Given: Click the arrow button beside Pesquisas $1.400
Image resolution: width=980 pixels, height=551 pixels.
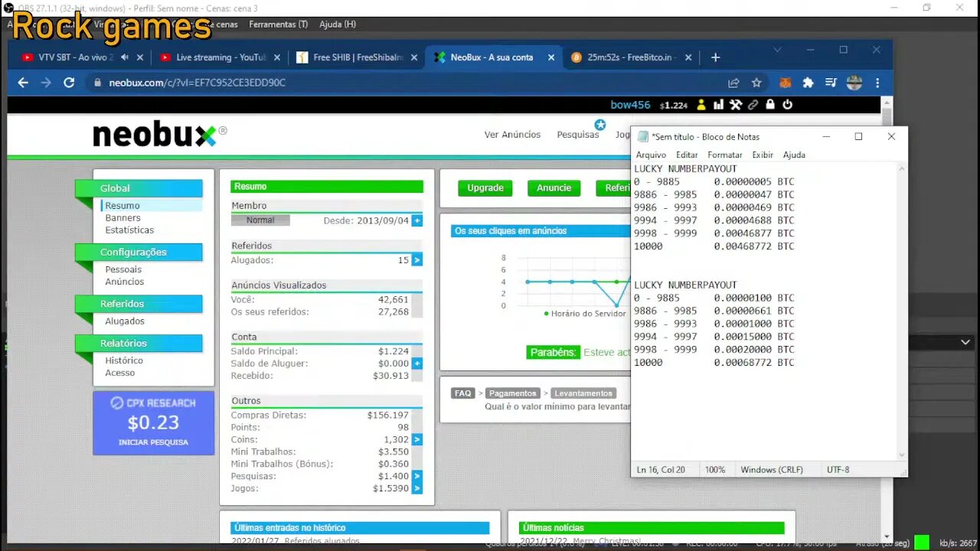Looking at the screenshot, I should click(x=416, y=476).
